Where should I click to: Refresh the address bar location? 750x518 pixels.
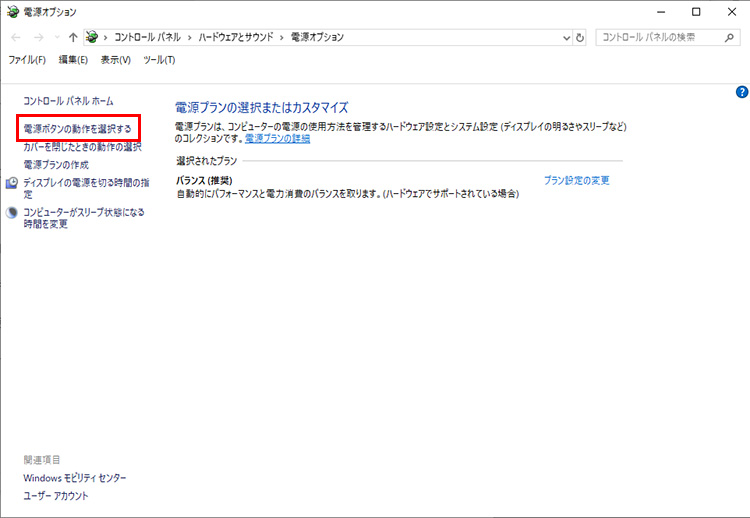(x=580, y=37)
